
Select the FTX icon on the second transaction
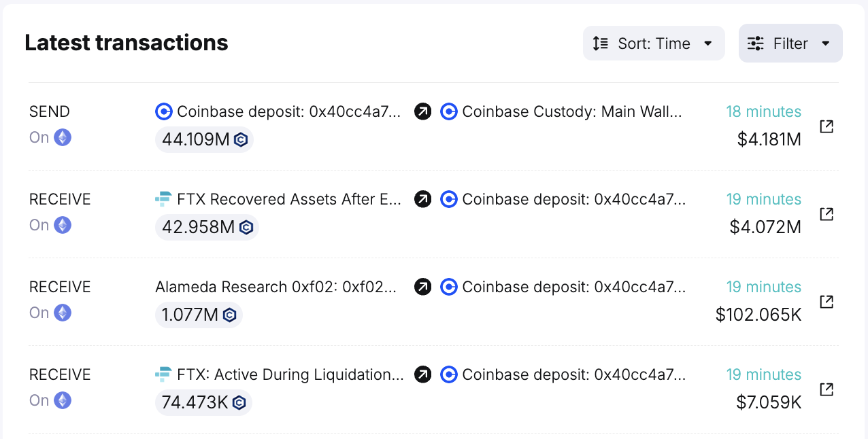(163, 199)
